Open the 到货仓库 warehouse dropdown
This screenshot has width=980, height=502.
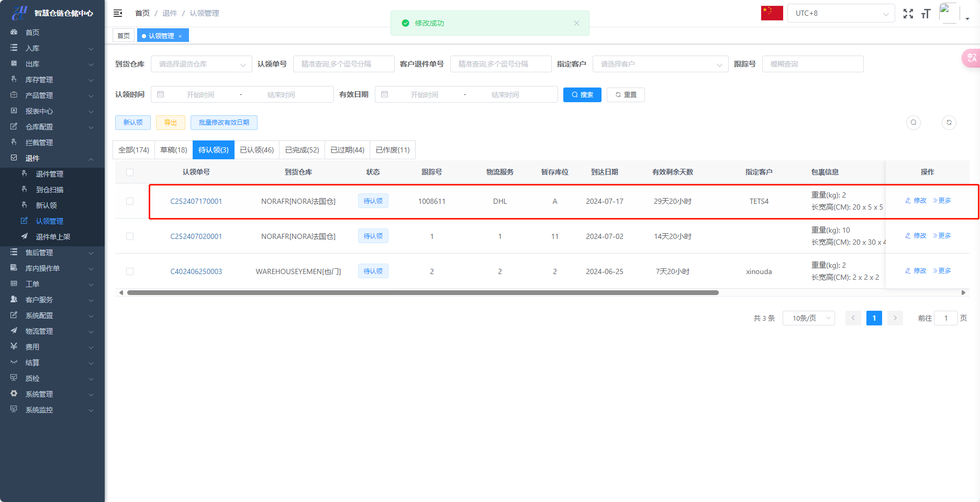coord(202,64)
